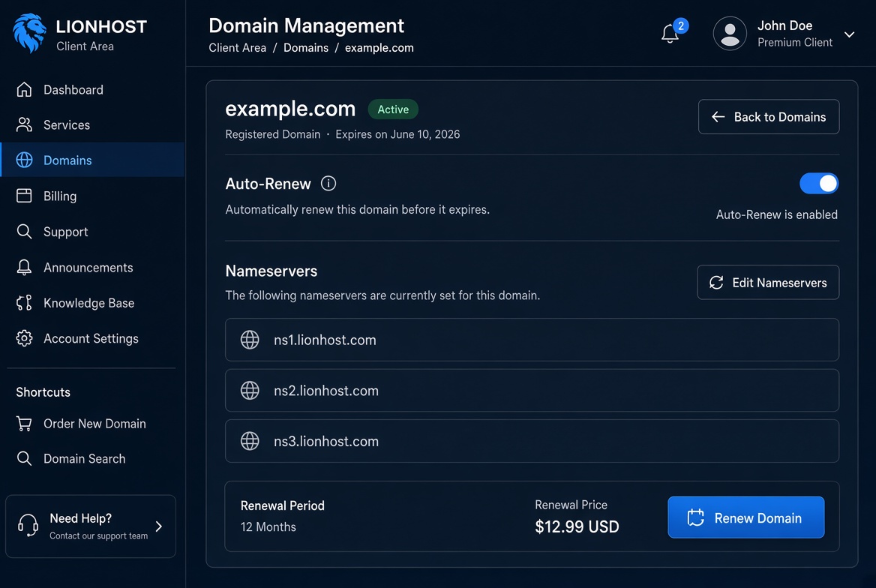Click the LionHost lion logo
The width and height of the screenshot is (876, 588).
(29, 34)
